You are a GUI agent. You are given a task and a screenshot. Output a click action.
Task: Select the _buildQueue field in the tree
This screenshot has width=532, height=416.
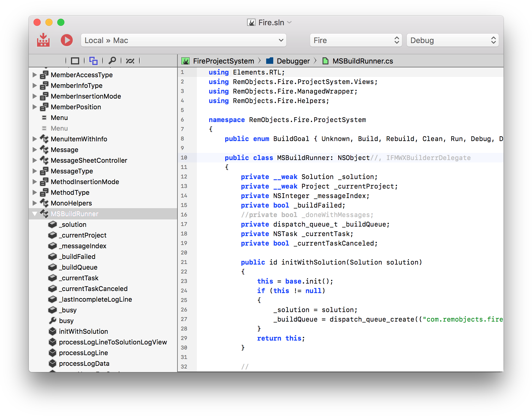[x=78, y=267]
